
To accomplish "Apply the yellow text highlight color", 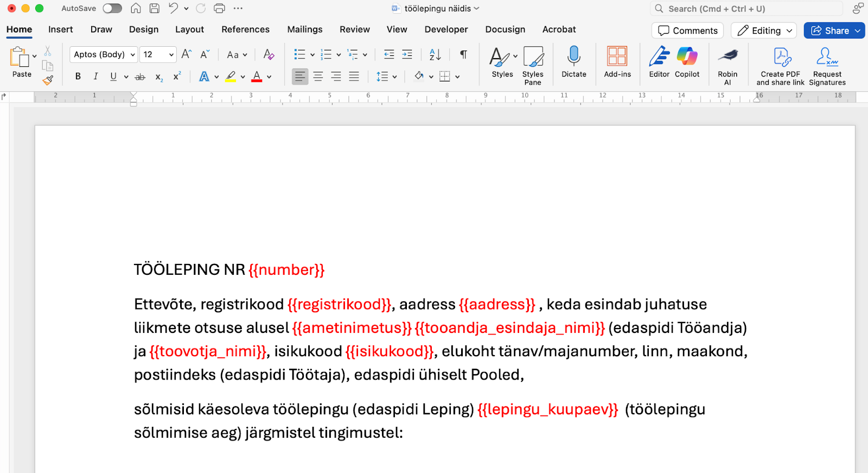I will [231, 77].
